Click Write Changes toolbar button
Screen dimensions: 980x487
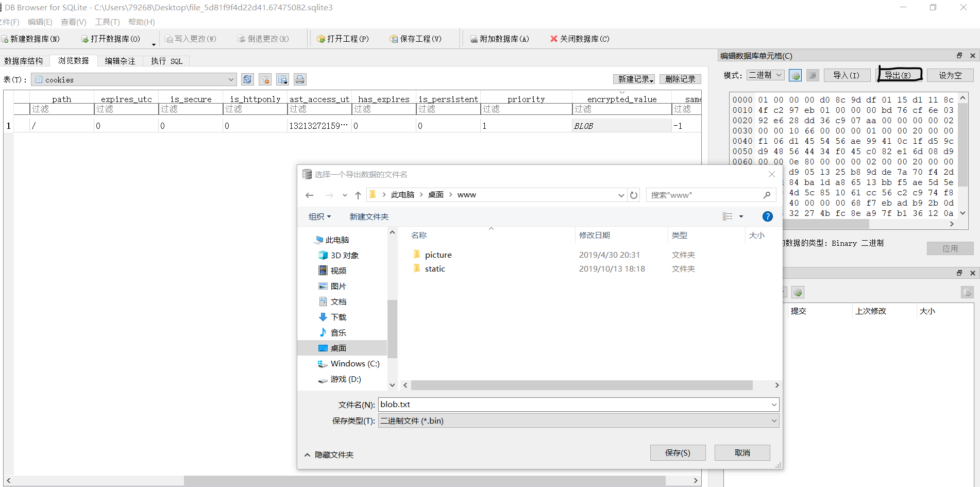191,39
